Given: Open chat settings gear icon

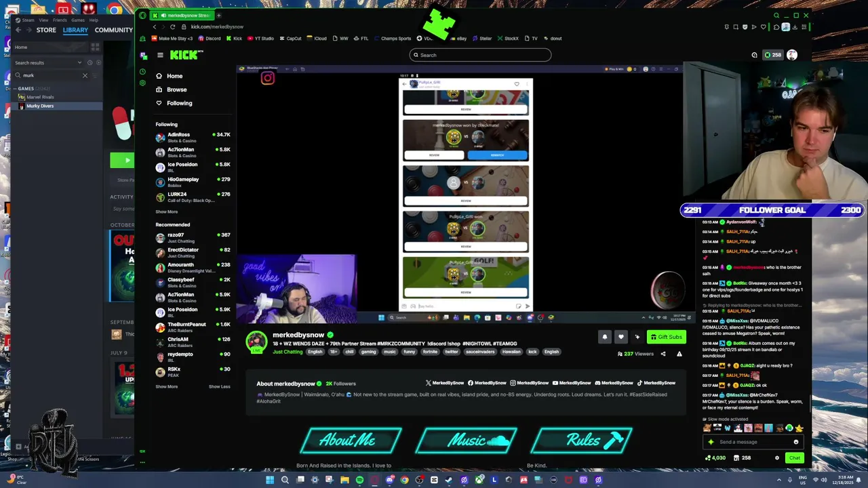Looking at the screenshot, I should (777, 457).
